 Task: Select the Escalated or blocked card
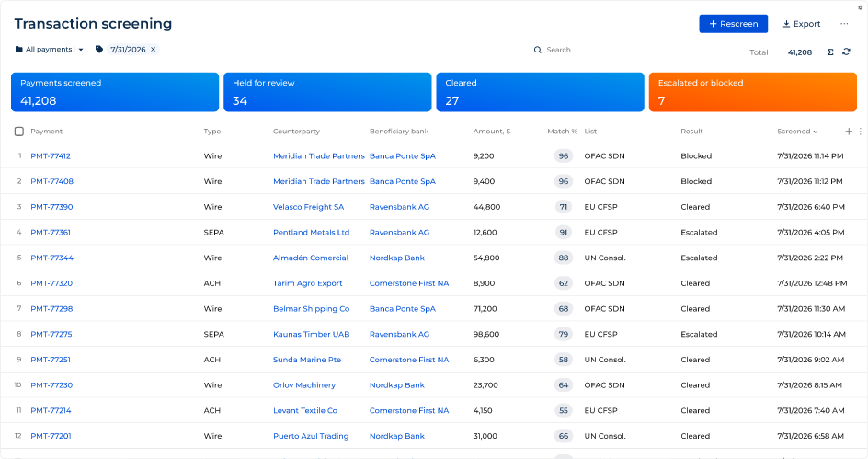click(752, 92)
